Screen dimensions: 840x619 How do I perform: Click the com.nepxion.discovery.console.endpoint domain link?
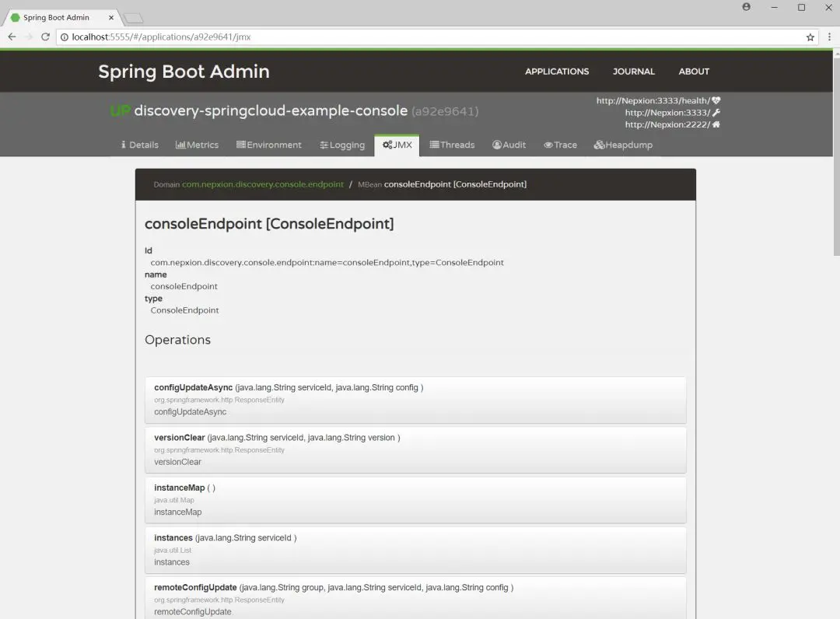(x=263, y=184)
